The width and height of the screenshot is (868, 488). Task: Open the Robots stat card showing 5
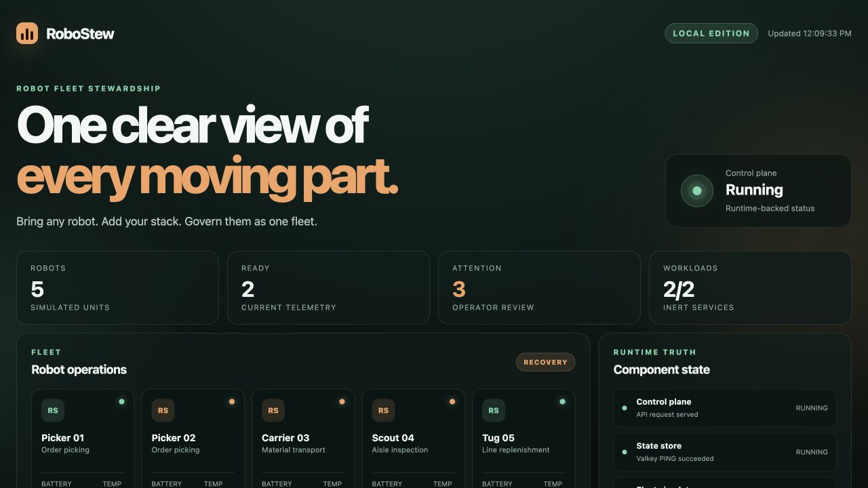[117, 288]
